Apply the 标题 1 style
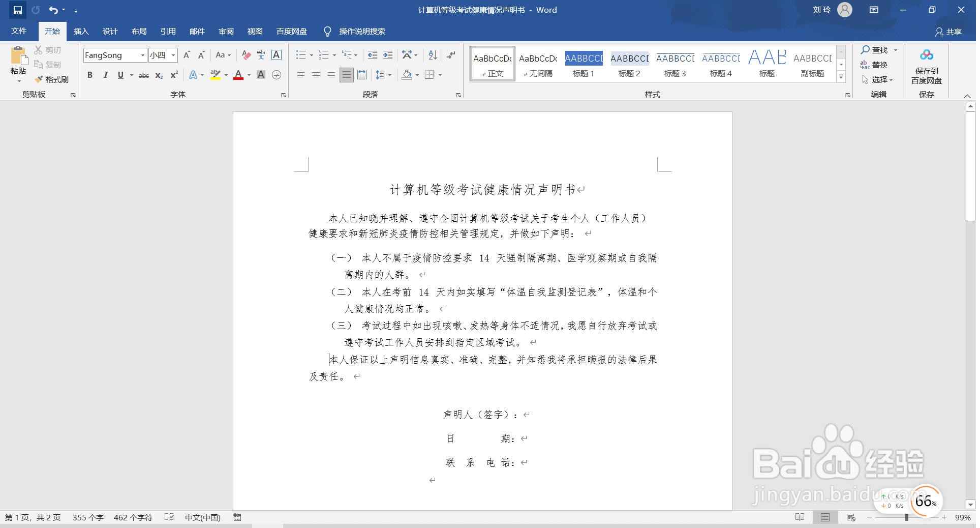 [x=584, y=64]
